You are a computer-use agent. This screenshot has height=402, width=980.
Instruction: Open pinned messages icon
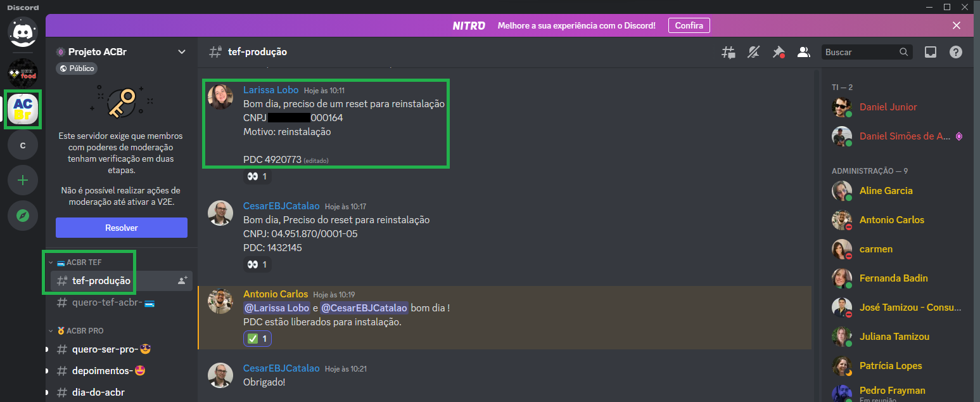[x=779, y=52]
